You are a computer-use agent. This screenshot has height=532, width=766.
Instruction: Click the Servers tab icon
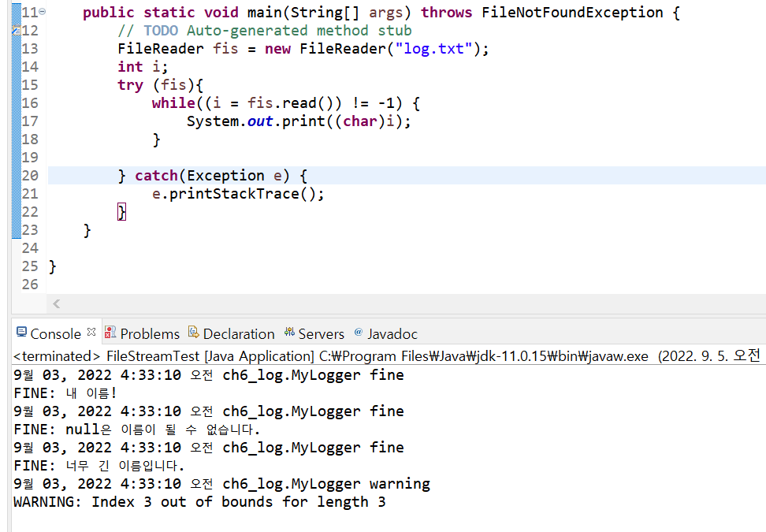(289, 332)
